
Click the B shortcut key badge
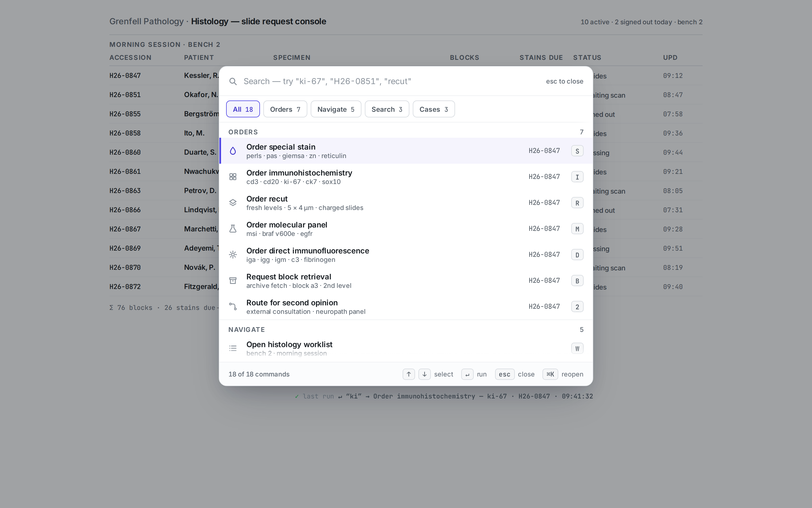coord(577,281)
